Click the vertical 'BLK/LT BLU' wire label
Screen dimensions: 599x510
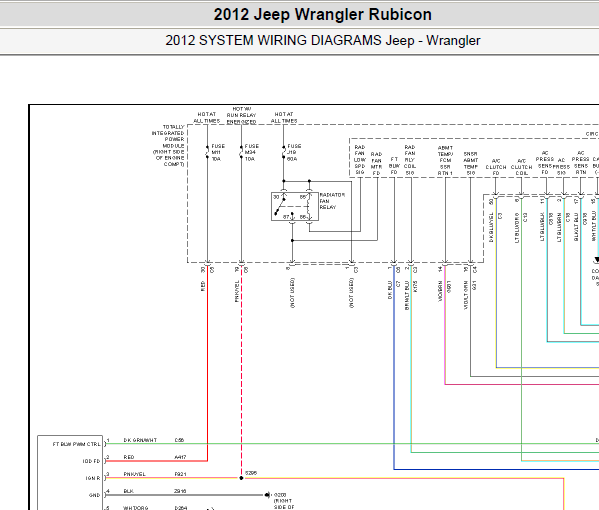(x=576, y=227)
